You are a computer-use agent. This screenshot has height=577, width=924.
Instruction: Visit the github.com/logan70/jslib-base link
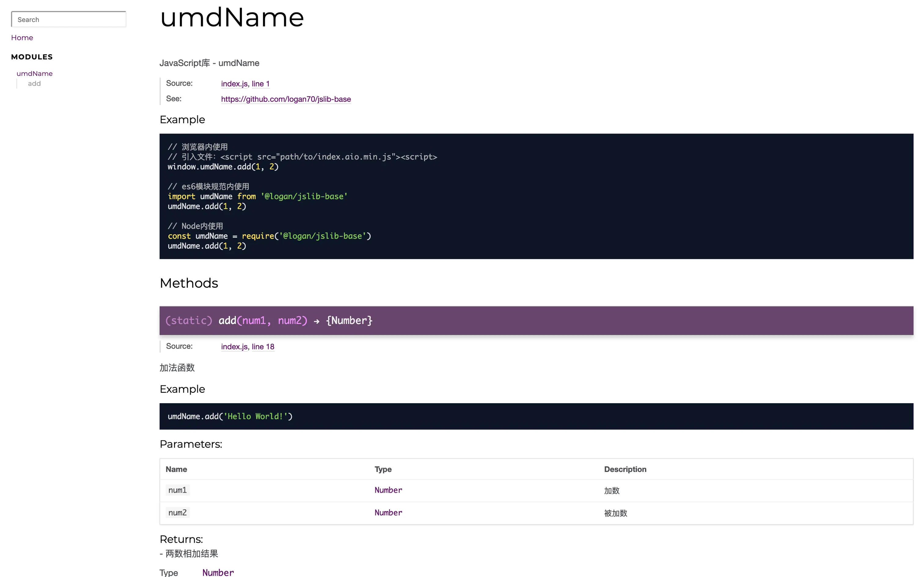[x=285, y=99]
